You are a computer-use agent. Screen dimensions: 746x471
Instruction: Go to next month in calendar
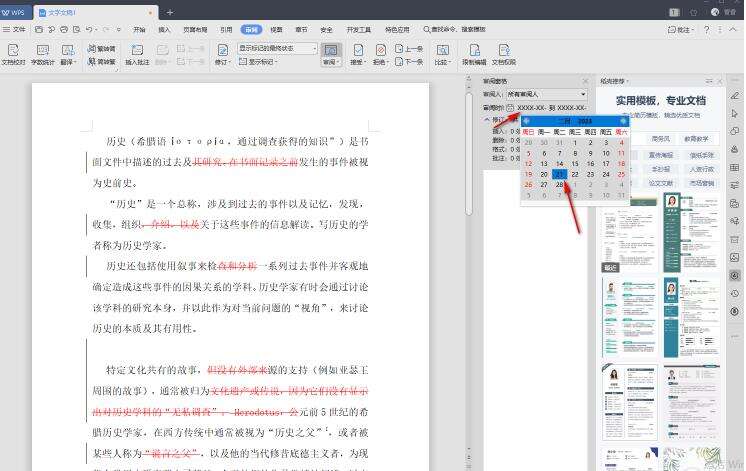624,120
